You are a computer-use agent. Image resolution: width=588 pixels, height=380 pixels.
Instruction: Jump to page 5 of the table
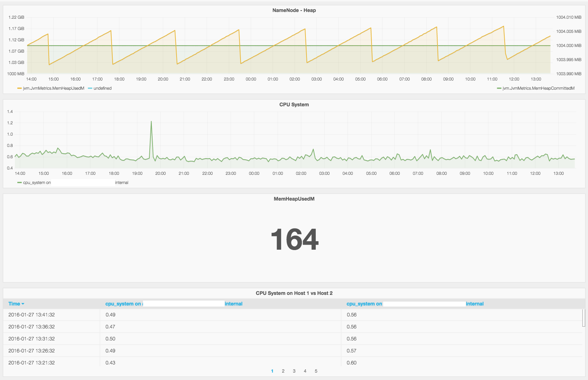(316, 371)
